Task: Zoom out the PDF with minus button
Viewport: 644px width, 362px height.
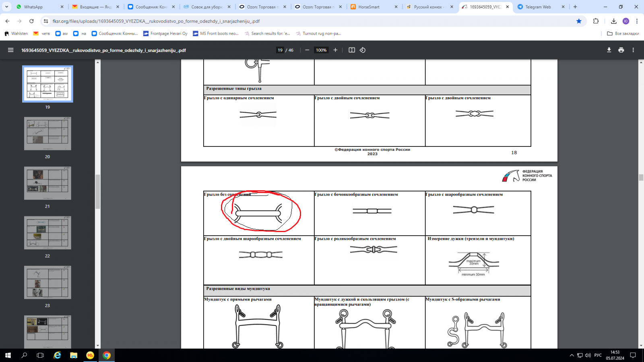Action: click(x=307, y=50)
